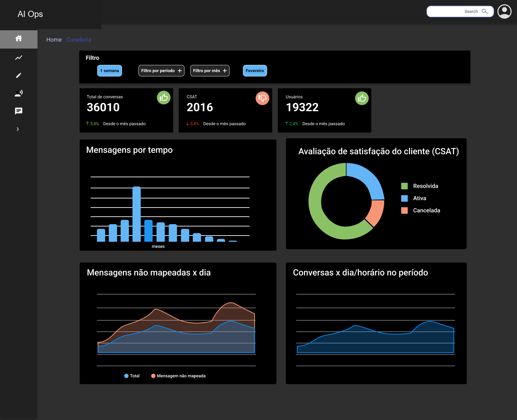The width and height of the screenshot is (517, 420).
Task: Select the Fevereiro filter chip
Action: pos(255,71)
